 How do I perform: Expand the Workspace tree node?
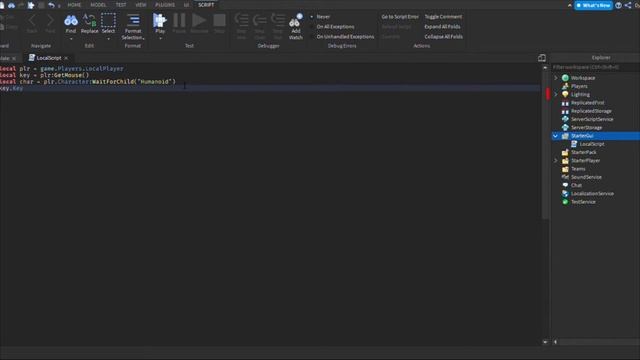556,78
